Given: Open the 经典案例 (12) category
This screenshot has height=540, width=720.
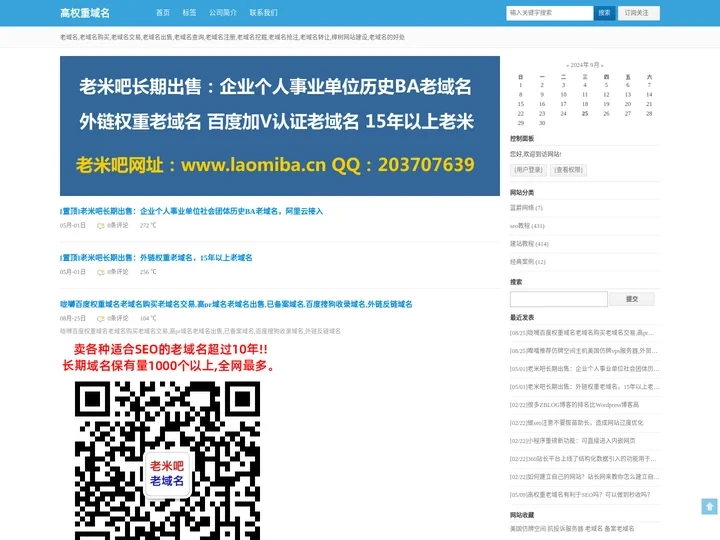Looking at the screenshot, I should pos(528,262).
